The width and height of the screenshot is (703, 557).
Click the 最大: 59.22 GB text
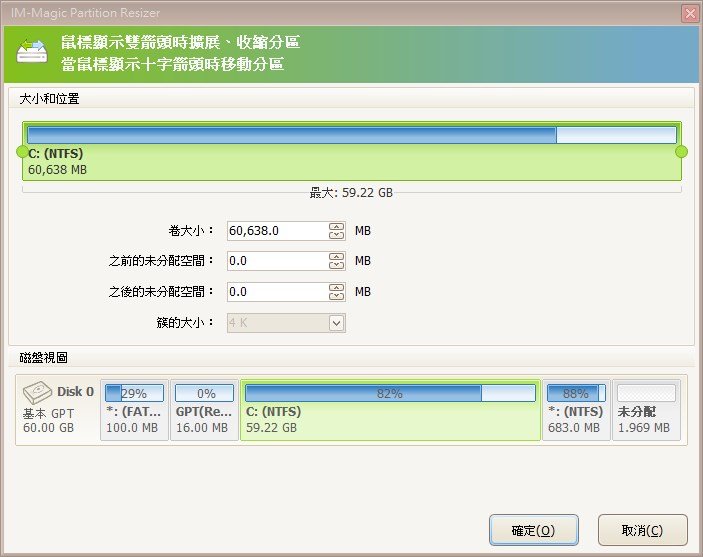(351, 193)
